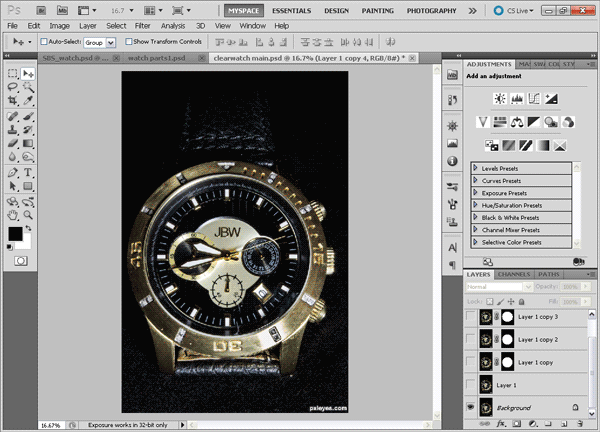Screen dimensions: 600x432
Task: Add a Vibrance adjustment
Action: click(483, 122)
